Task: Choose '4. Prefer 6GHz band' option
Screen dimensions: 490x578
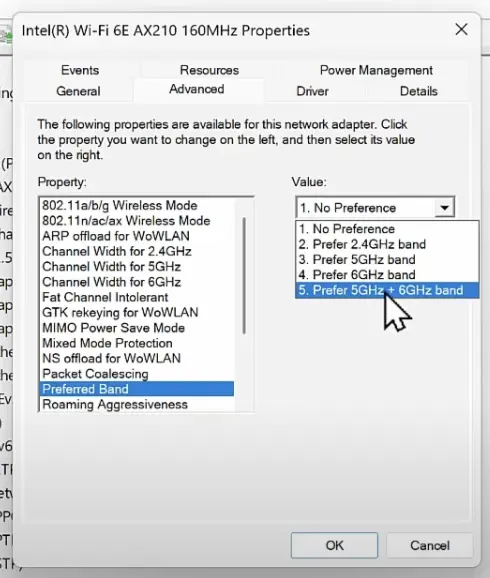Action: (x=387, y=275)
